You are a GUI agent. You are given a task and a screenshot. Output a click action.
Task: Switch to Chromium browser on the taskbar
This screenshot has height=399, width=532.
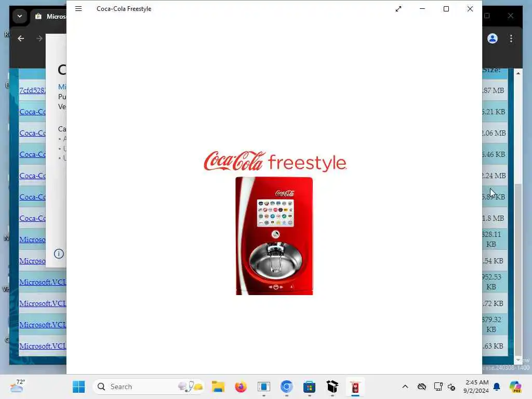[x=287, y=387]
